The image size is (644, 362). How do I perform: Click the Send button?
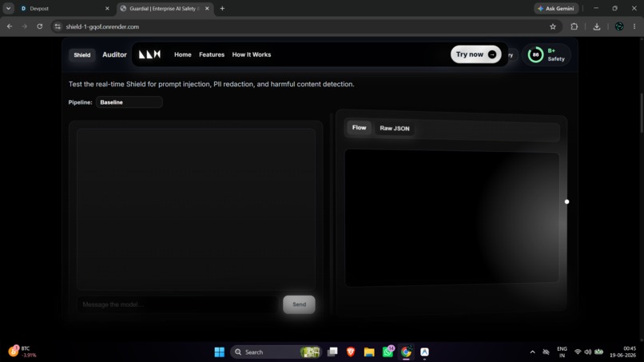pos(299,304)
